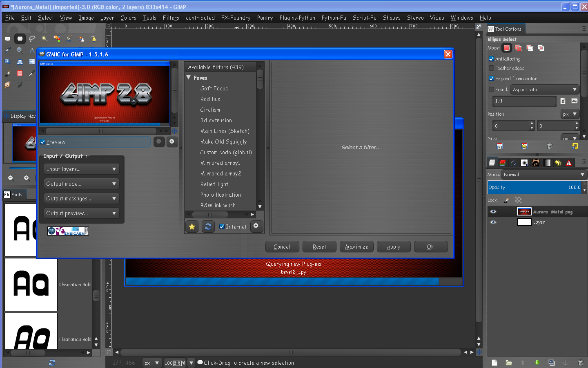Viewport: 588px width, 368px height.
Task: Open the Output mode dropdown
Action: 82,184
